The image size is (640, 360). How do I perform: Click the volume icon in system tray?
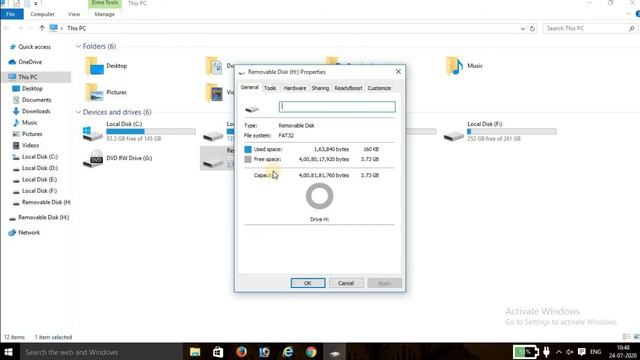tap(570, 352)
